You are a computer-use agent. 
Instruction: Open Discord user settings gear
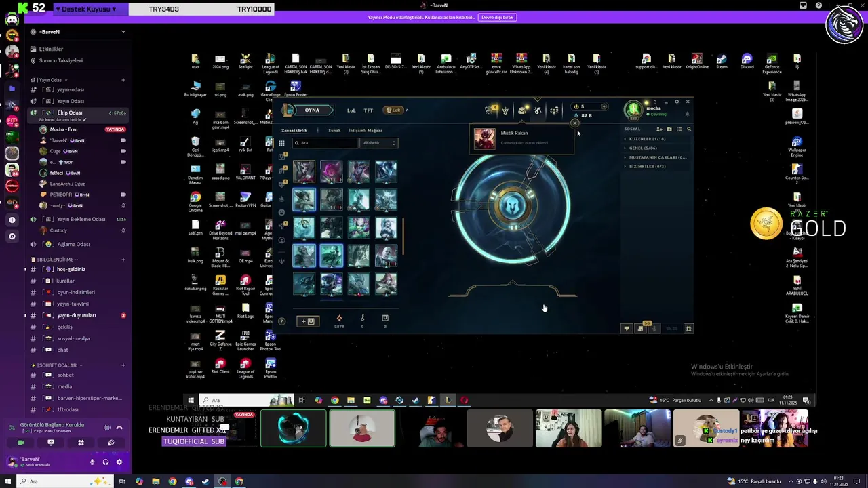click(x=119, y=462)
